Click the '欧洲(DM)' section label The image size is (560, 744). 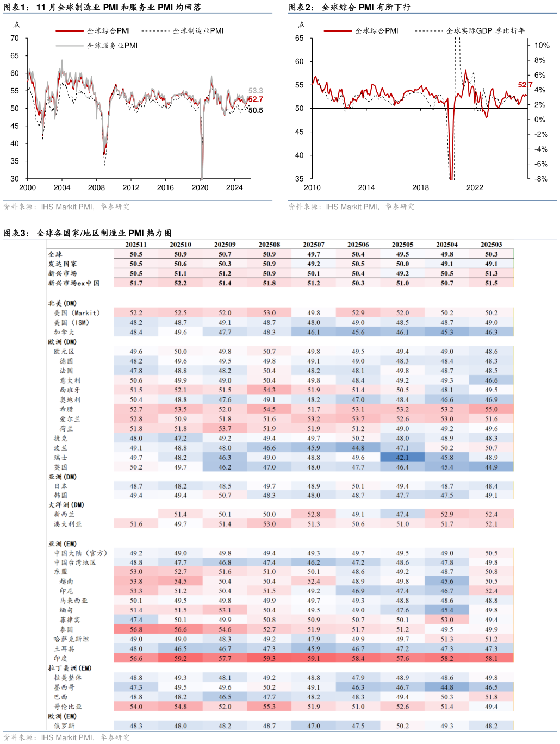point(63,342)
